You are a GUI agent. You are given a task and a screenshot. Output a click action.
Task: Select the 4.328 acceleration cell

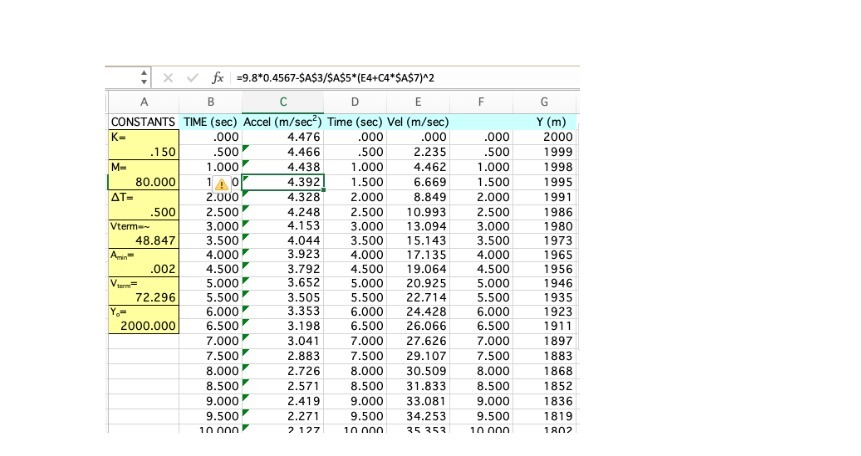pyautogui.click(x=283, y=197)
